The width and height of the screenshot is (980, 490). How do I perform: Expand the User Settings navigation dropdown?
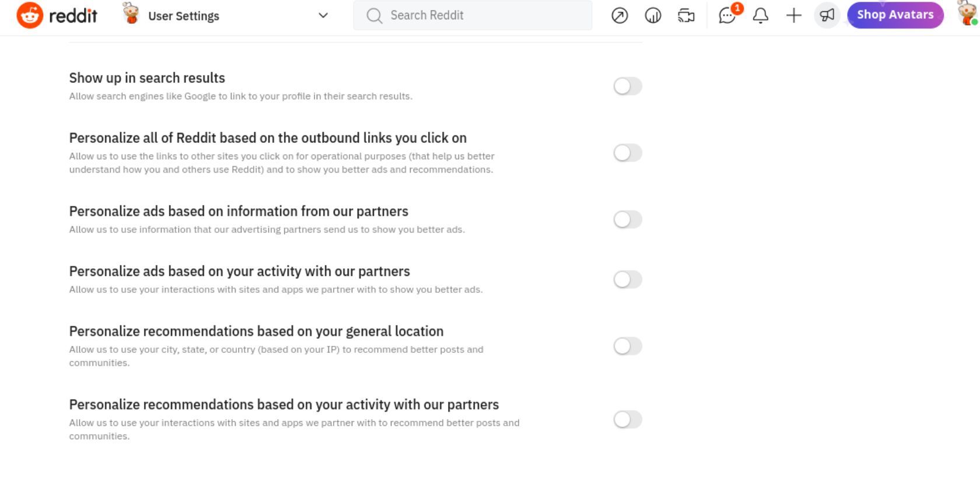(x=323, y=16)
